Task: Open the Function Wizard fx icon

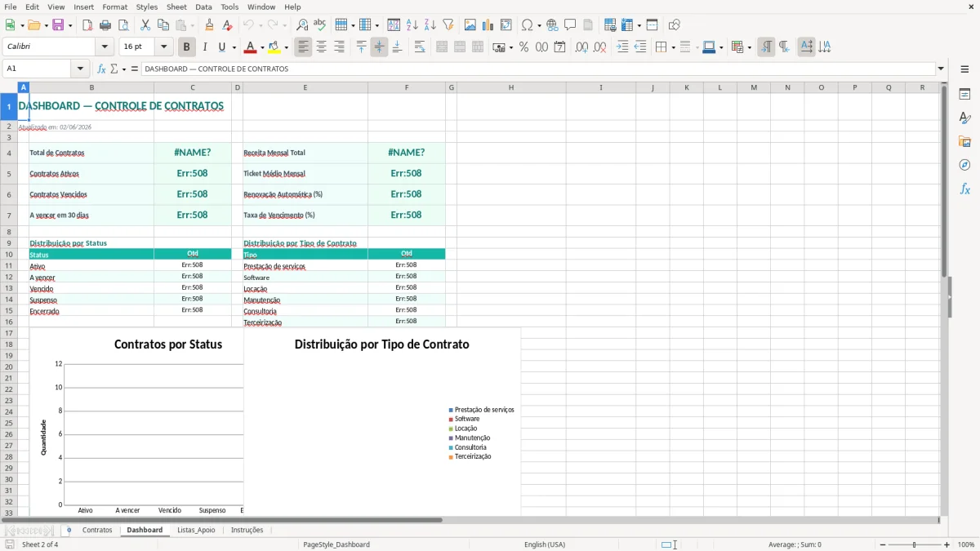Action: pos(101,69)
